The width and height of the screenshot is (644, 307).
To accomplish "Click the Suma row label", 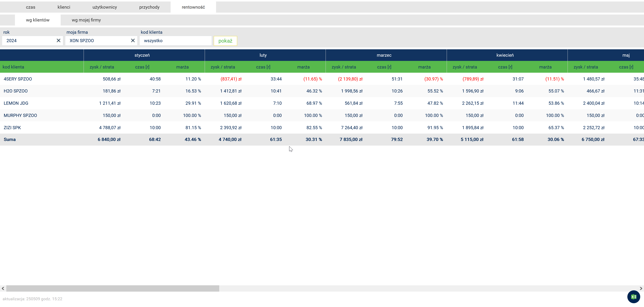I will (9, 140).
